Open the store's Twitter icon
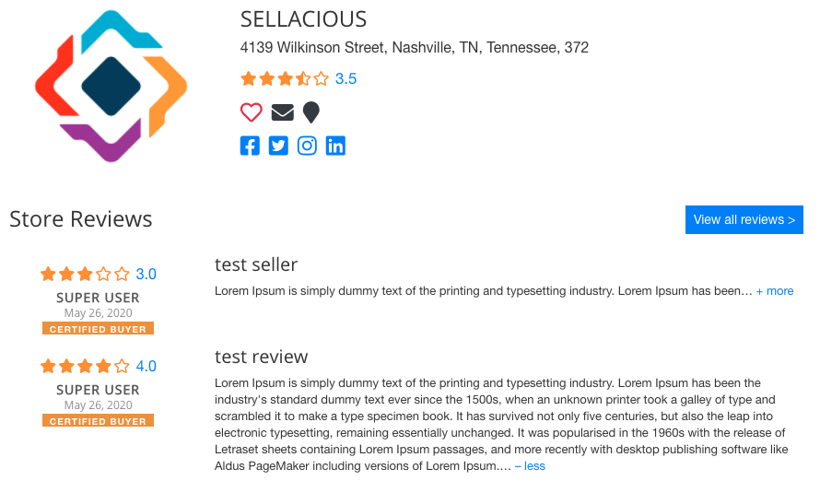The height and width of the screenshot is (504, 820). (278, 146)
